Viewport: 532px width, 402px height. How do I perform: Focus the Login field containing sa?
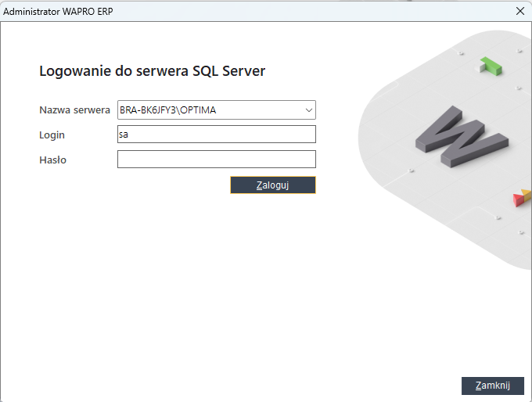click(x=217, y=135)
